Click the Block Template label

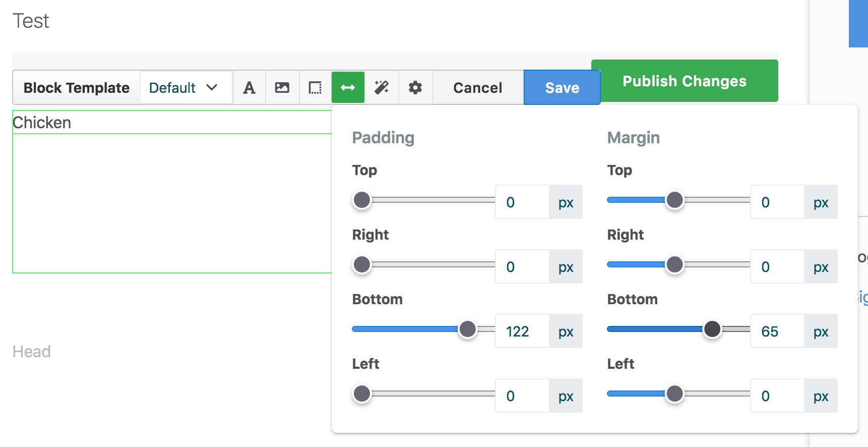(x=76, y=87)
